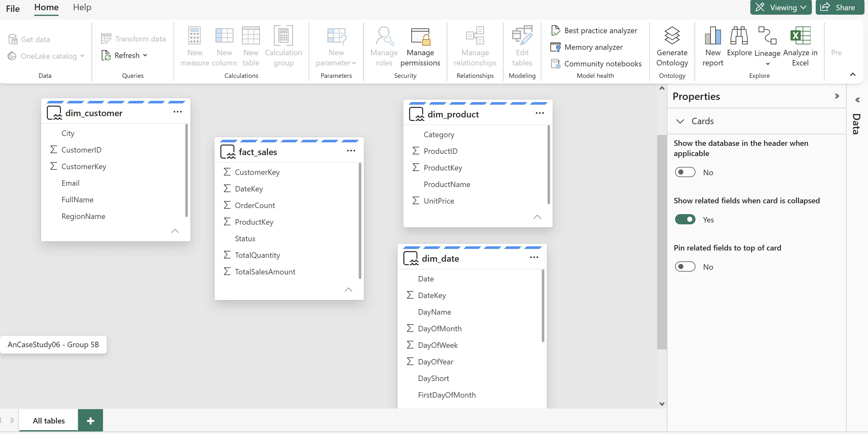Collapse the ribbon with the chevron
This screenshot has width=868, height=434.
(x=852, y=74)
